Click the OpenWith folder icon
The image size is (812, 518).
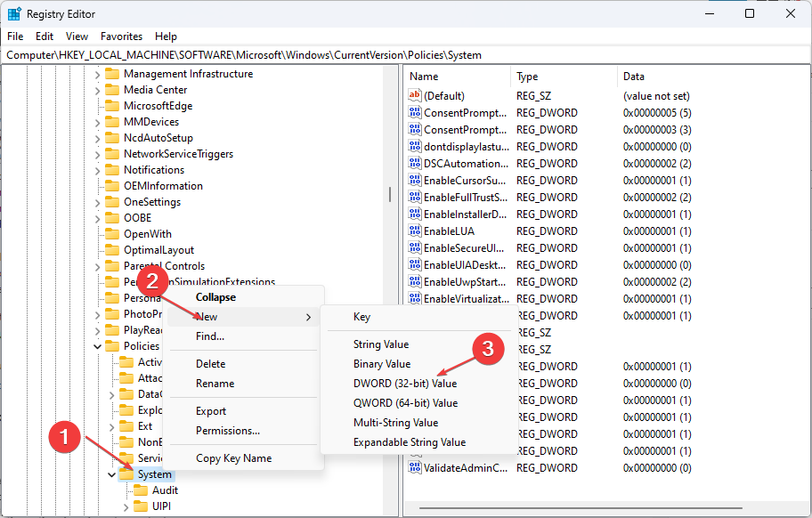click(x=112, y=234)
